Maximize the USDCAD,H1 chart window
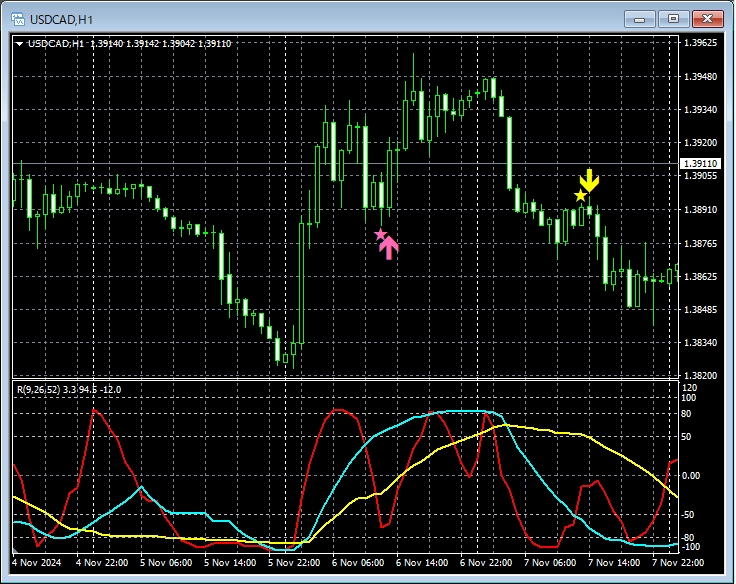Image resolution: width=736 pixels, height=584 pixels. click(672, 18)
